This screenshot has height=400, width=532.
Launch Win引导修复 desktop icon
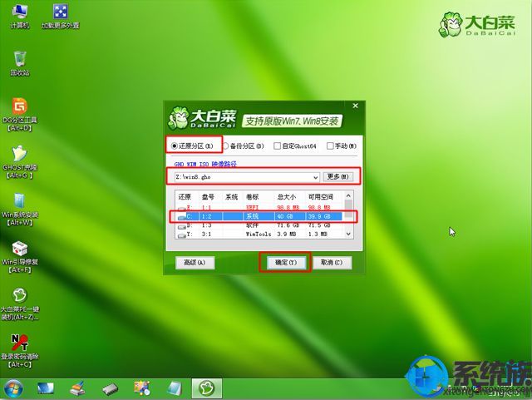point(20,257)
